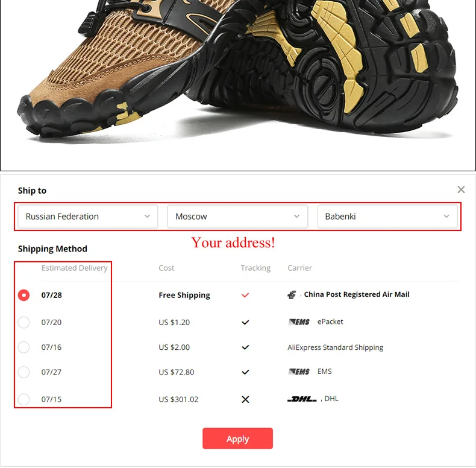Click the EMS logo in the 07/27 row
Image resolution: width=476 pixels, height=468 pixels.
[x=299, y=372]
